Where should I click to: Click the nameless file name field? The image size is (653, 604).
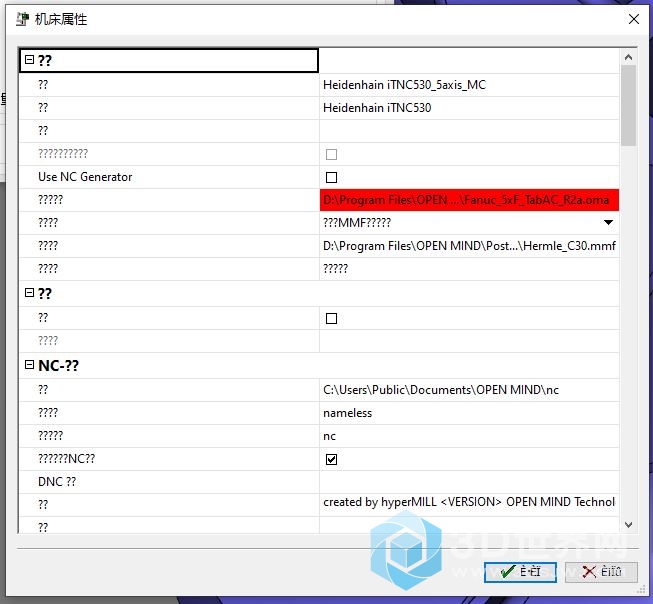469,413
